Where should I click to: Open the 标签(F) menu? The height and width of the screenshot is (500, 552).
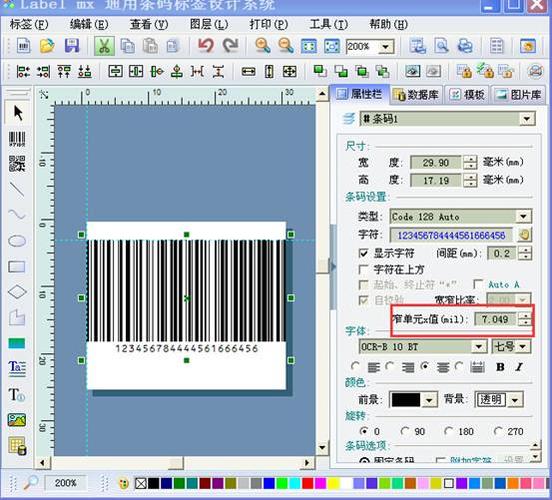coord(29,24)
